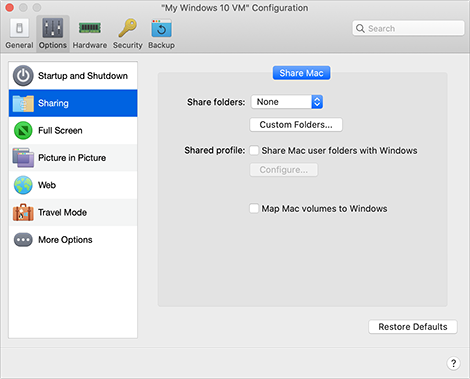Click the Travel Mode suitcase icon
The image size is (470, 379).
23,212
